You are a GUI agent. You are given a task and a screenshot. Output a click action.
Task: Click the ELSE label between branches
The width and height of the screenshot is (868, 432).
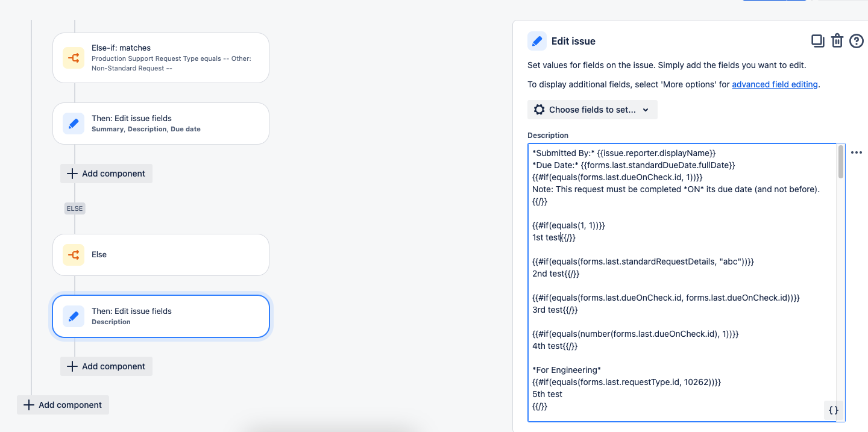coord(74,208)
